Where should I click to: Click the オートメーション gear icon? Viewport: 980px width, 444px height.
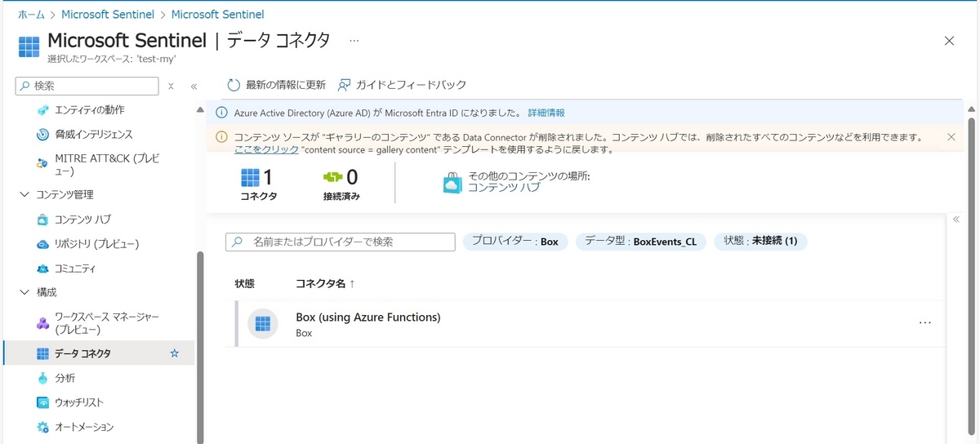43,427
